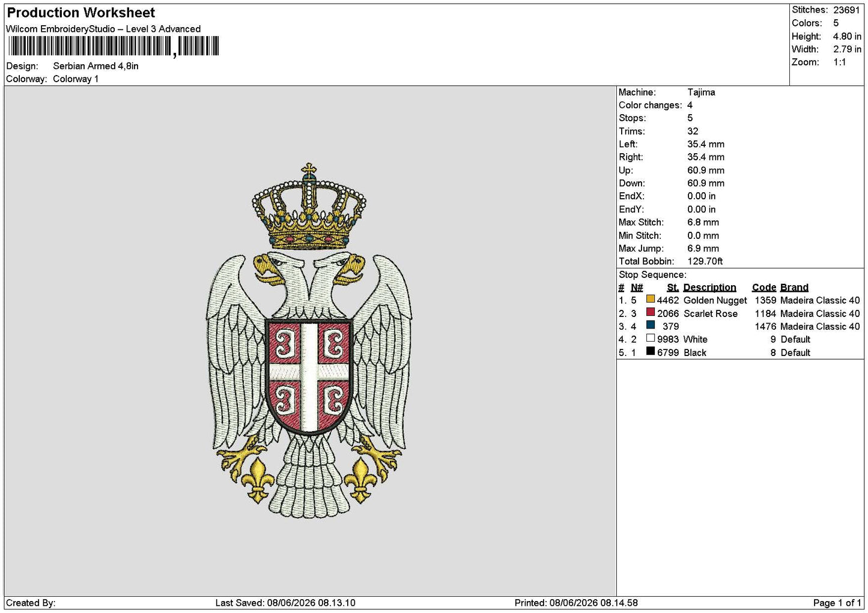The image size is (868, 613).
Task: Click the Scarlet Rose color swatch
Action: pyautogui.click(x=651, y=312)
